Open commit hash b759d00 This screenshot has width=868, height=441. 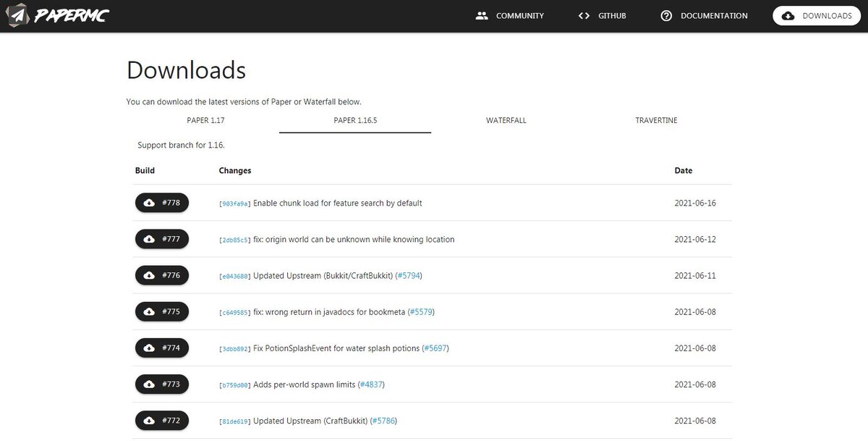pos(235,385)
